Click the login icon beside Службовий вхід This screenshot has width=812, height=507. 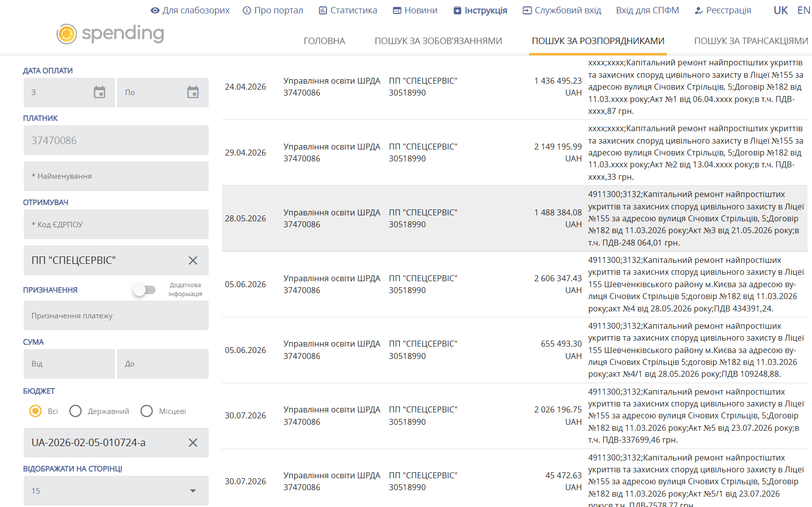pos(527,10)
